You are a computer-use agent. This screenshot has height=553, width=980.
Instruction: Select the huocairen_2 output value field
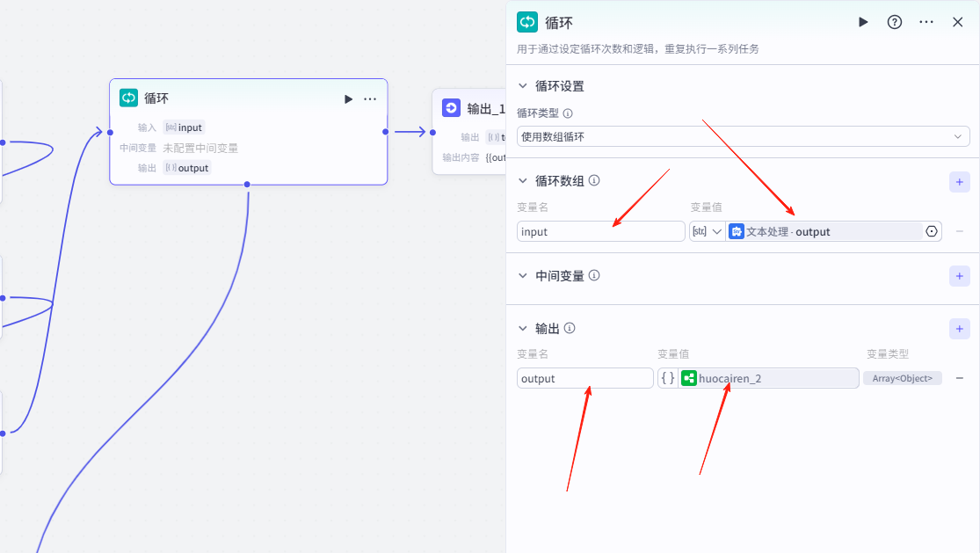767,378
